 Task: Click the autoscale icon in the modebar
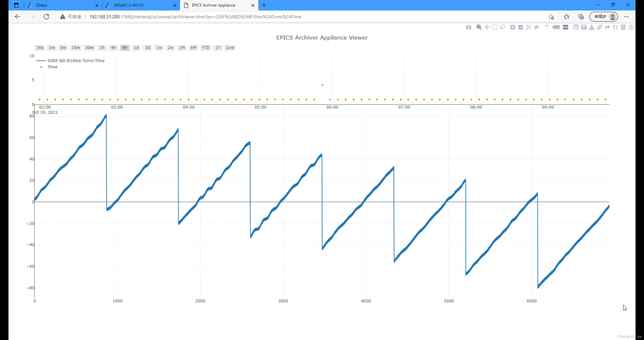coord(528,27)
